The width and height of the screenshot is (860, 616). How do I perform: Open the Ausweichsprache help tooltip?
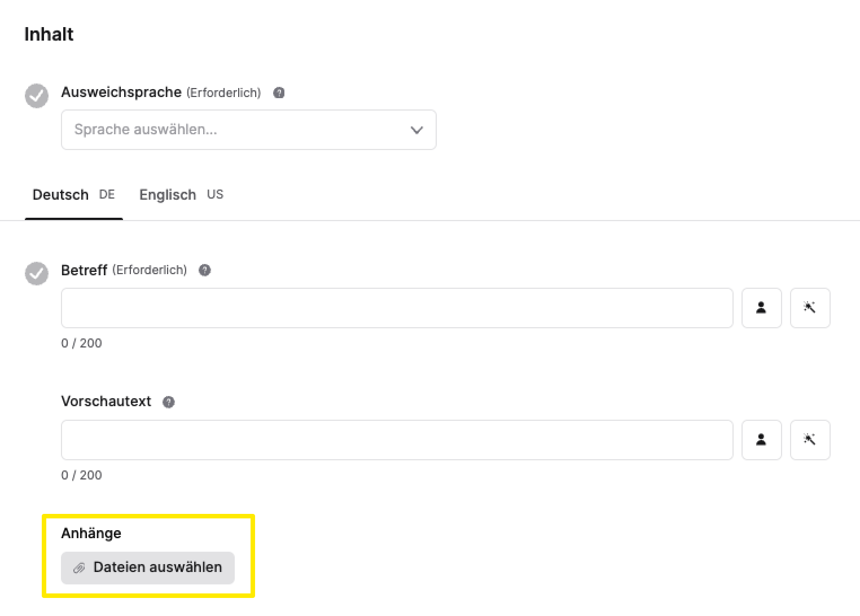(278, 93)
